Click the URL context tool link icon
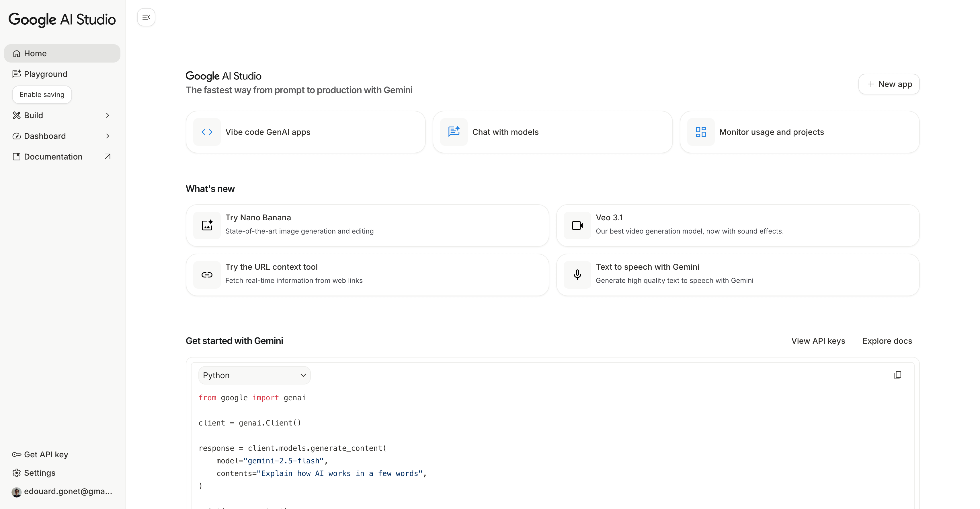Image resolution: width=980 pixels, height=509 pixels. [x=207, y=275]
